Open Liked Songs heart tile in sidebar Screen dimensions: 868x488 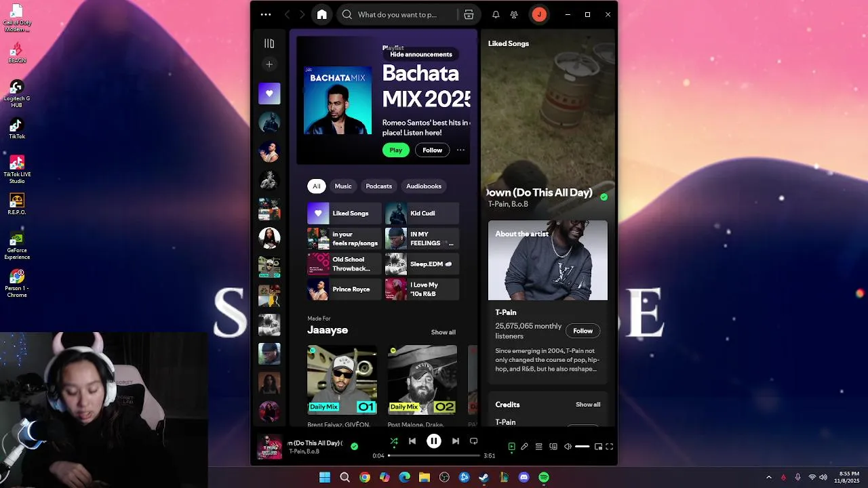tap(269, 94)
